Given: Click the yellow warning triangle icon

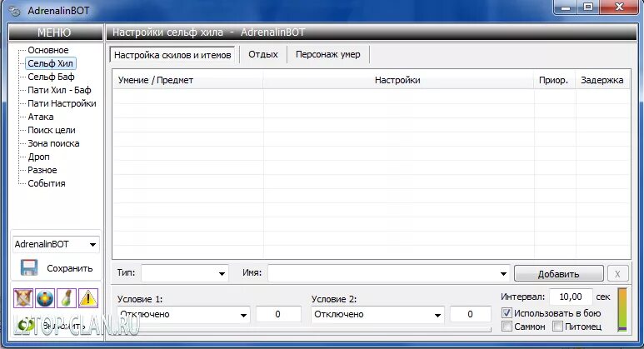Looking at the screenshot, I should point(87,298).
